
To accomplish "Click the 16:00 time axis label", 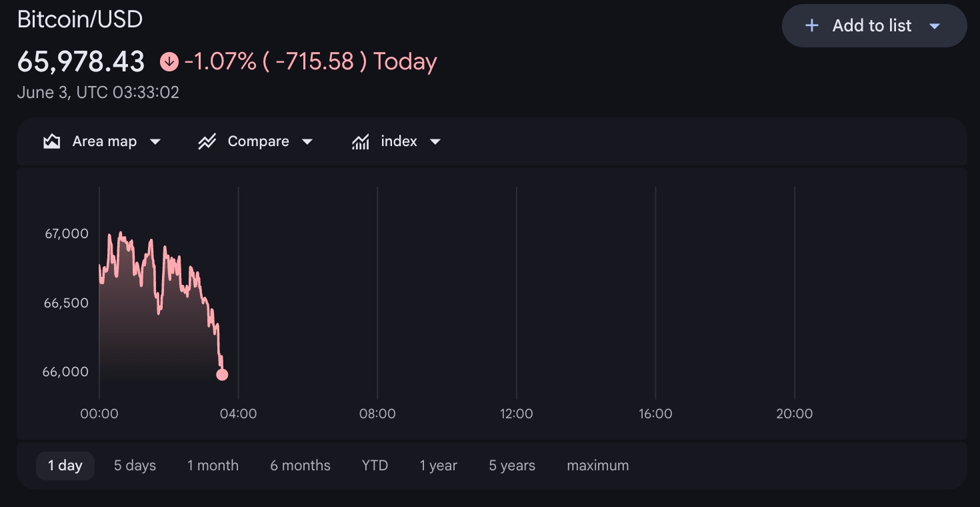I will coord(655,414).
